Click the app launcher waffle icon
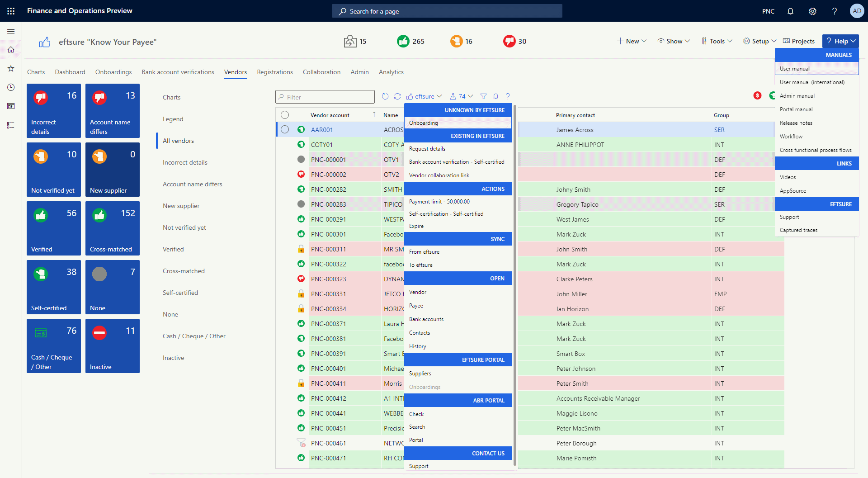Screen dimensions: 868x478 click(x=11, y=11)
